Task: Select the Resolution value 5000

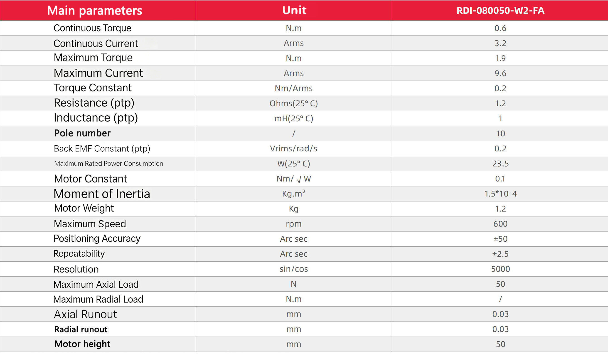Action: click(500, 269)
